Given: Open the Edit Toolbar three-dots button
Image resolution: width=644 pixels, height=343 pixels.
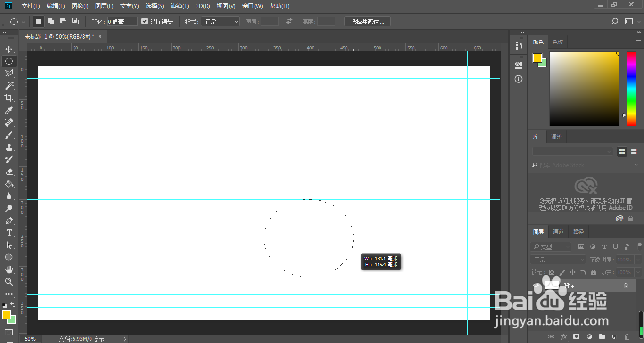Looking at the screenshot, I should pyautogui.click(x=8, y=294).
